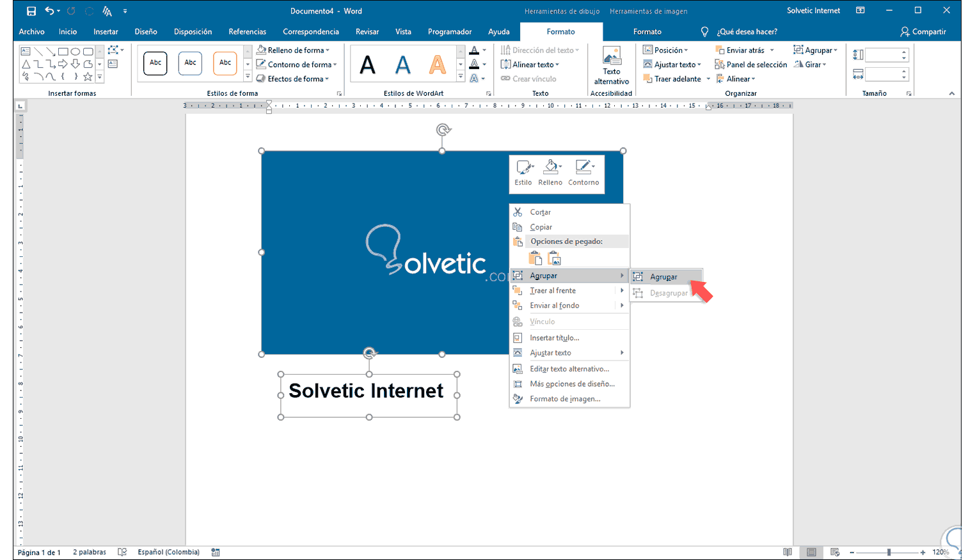Click the Compartir share button
Viewport: 975px width, 560px height.
point(923,31)
